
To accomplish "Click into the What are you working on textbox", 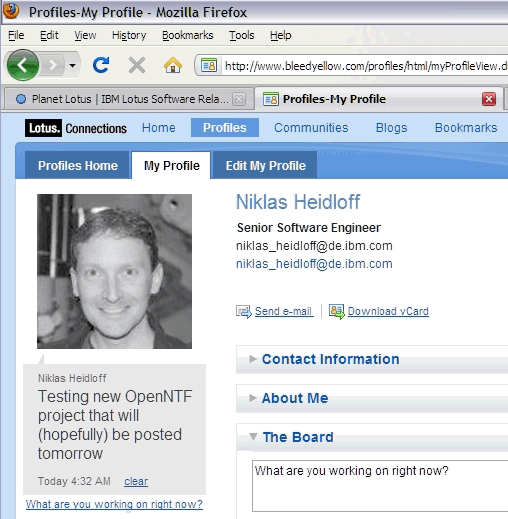I will 380,486.
